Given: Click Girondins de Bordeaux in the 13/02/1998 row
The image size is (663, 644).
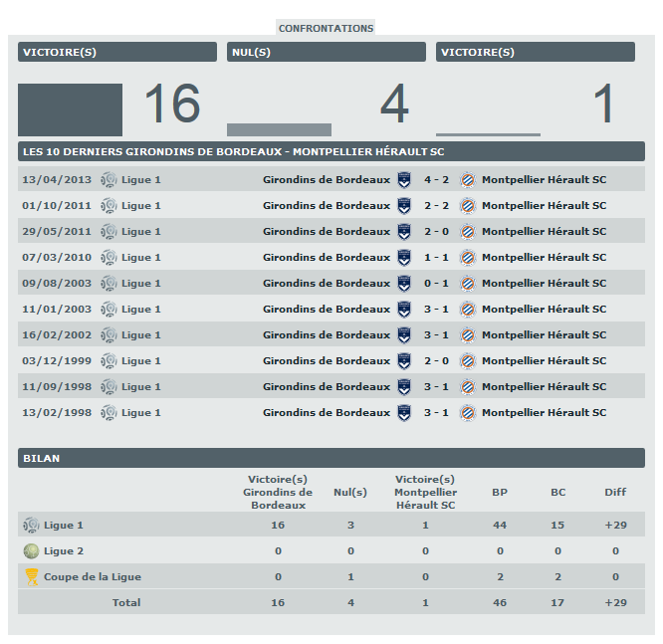Looking at the screenshot, I should point(327,413).
